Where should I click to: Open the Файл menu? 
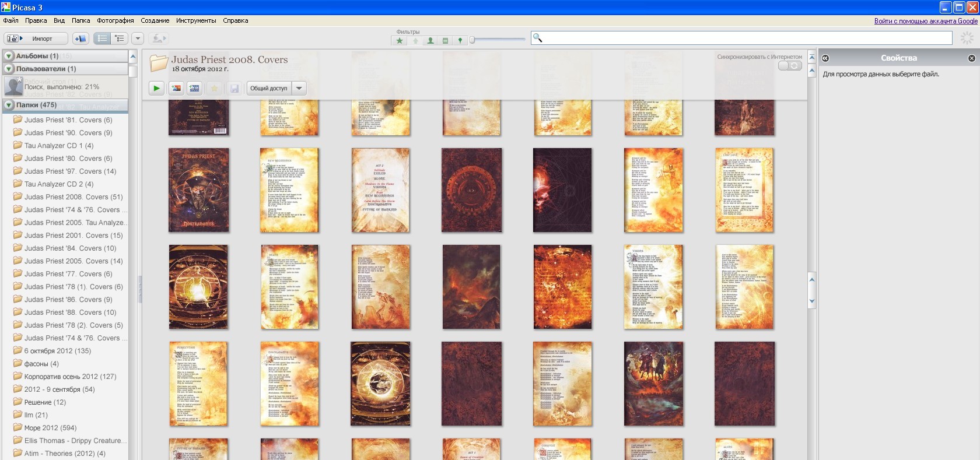pos(10,20)
